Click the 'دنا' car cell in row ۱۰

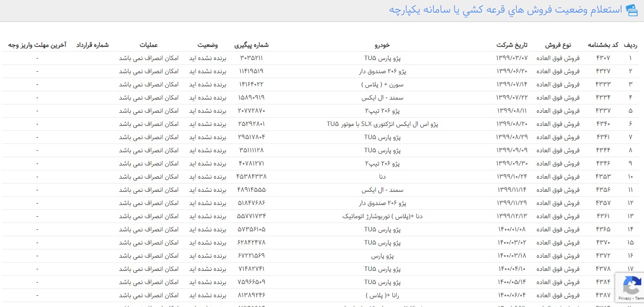[382, 177]
